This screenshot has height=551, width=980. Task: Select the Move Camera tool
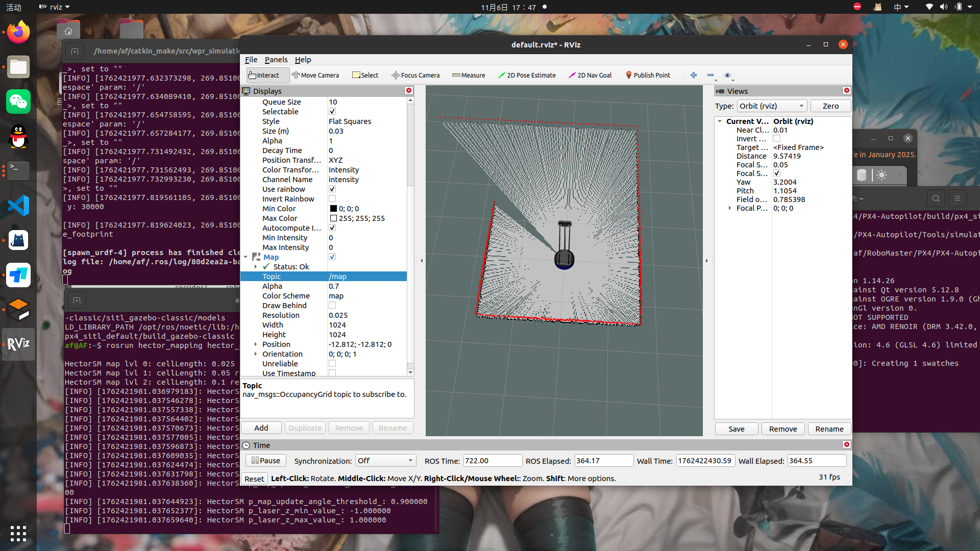[315, 75]
